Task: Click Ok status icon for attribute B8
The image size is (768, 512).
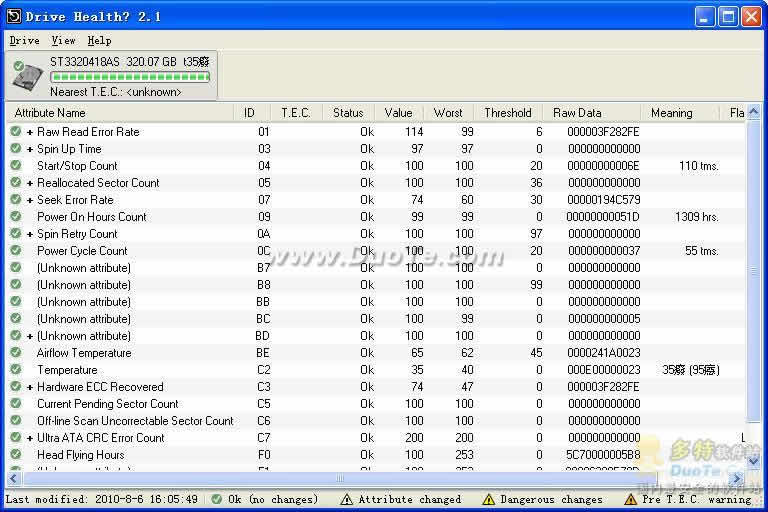Action: [x=16, y=284]
